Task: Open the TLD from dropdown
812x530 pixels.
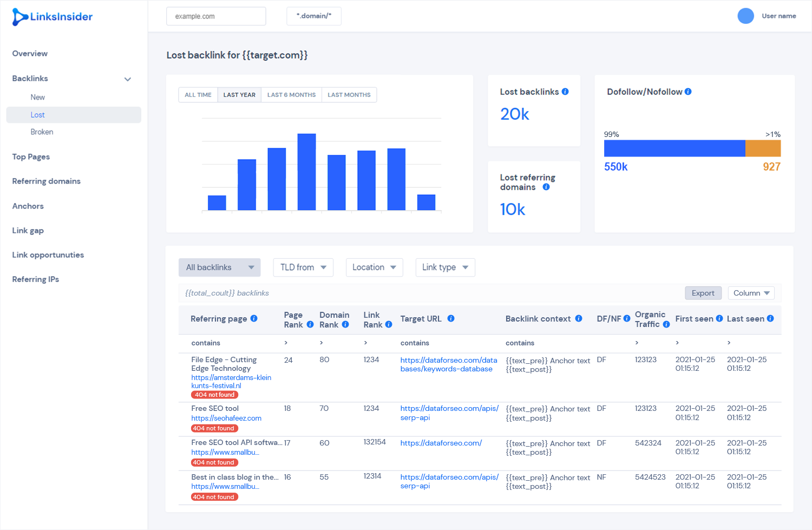Action: 303,267
